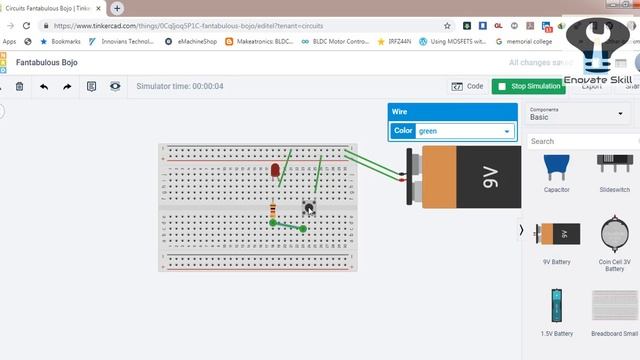The height and width of the screenshot is (360, 640).
Task: Select the Breadboard Small component
Action: [x=614, y=312]
